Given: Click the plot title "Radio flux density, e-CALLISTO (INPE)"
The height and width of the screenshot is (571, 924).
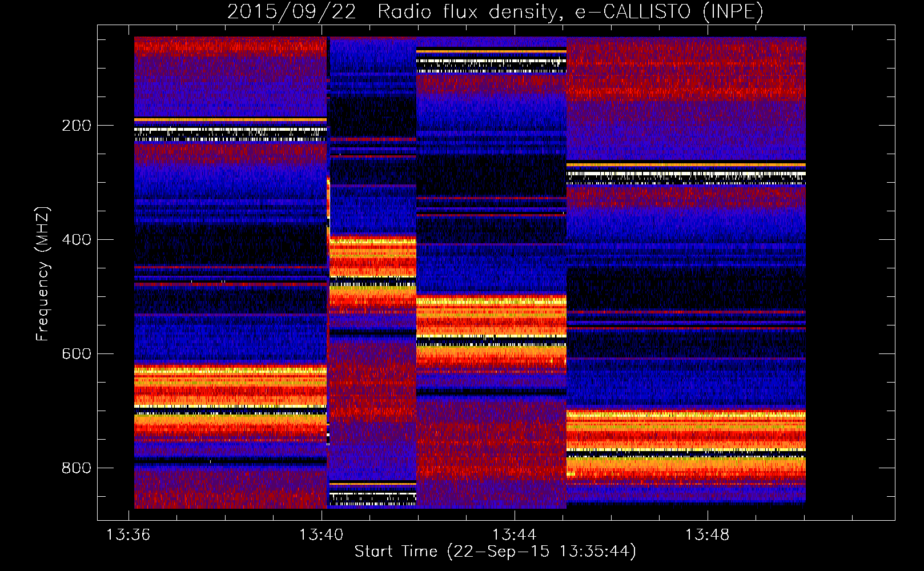Looking at the screenshot, I should pos(571,11).
